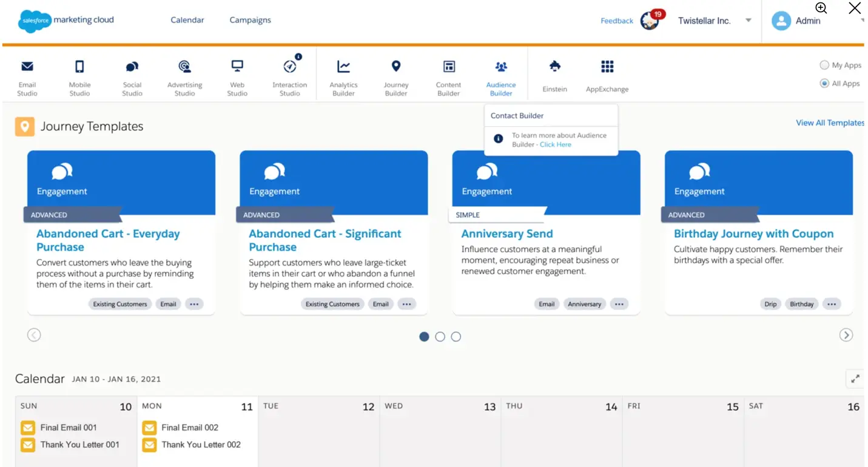Open the Calendar menu item

click(187, 20)
